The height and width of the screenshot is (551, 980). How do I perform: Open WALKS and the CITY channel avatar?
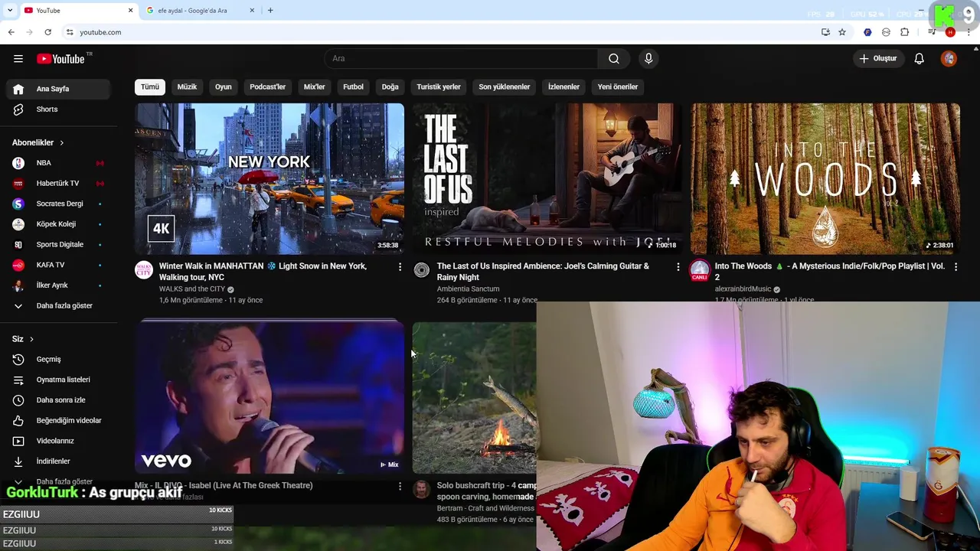(144, 269)
